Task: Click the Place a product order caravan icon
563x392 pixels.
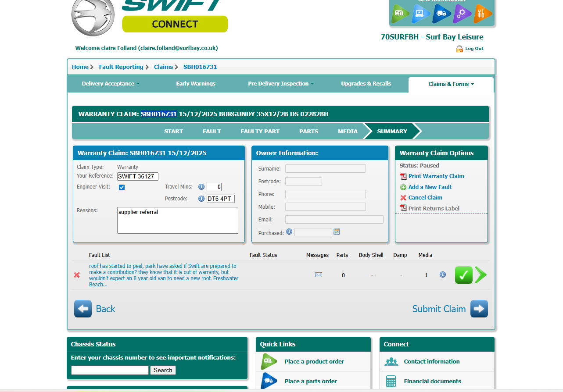Action: coord(269,362)
